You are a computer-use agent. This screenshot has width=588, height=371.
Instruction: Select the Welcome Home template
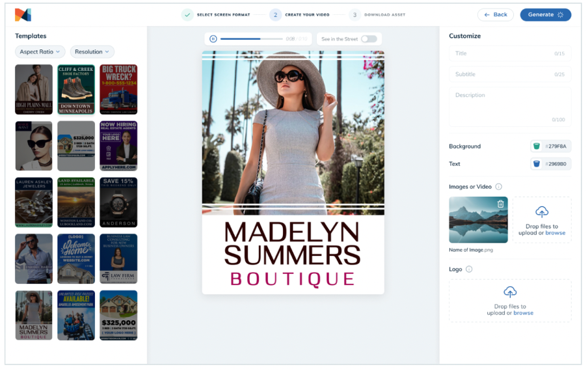76,259
